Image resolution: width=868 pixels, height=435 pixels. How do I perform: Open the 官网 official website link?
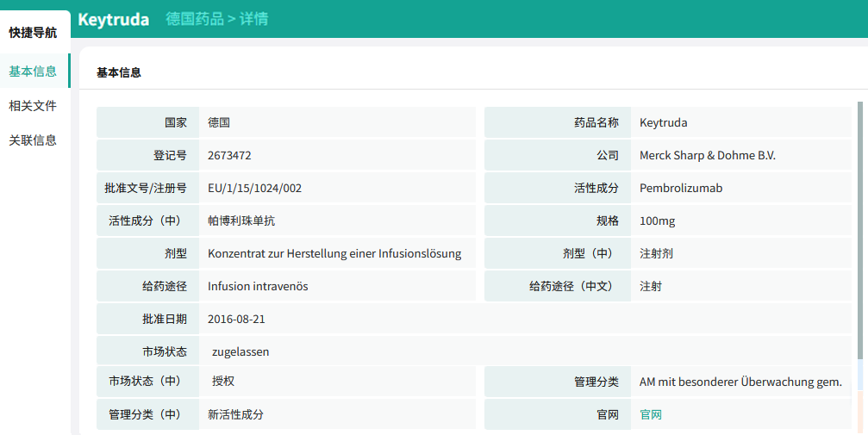pos(651,414)
